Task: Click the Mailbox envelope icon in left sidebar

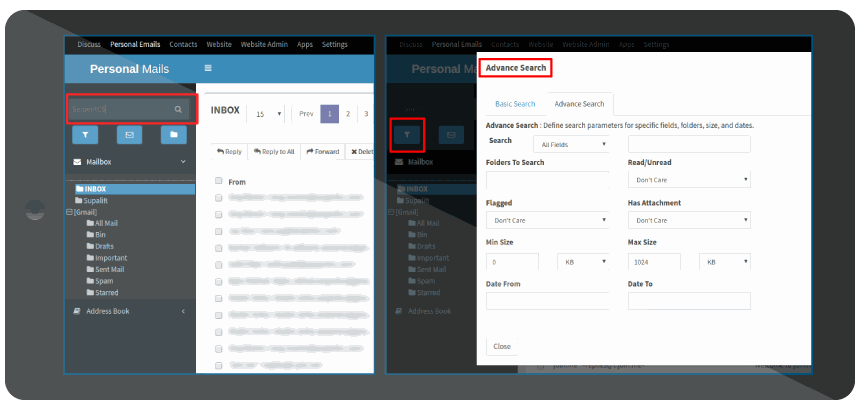Action: 77,162
